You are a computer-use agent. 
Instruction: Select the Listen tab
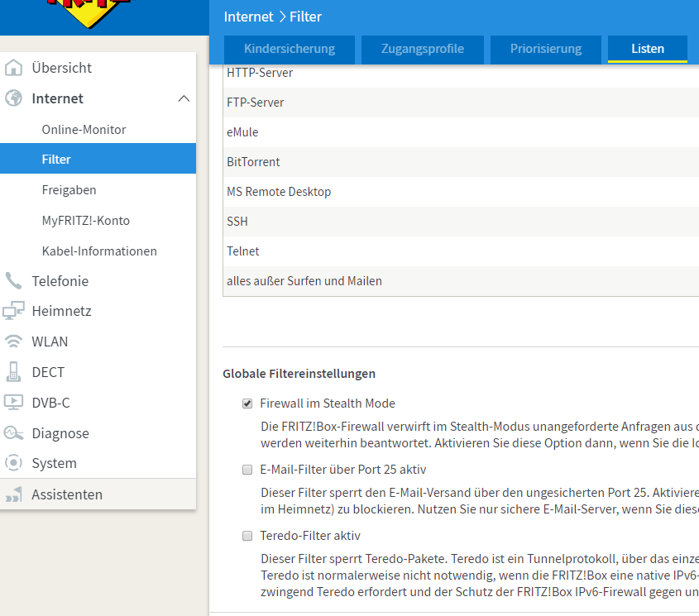coord(647,49)
